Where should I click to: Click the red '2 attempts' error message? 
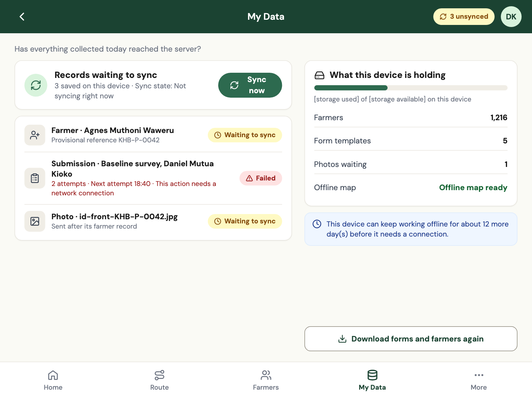pos(134,188)
